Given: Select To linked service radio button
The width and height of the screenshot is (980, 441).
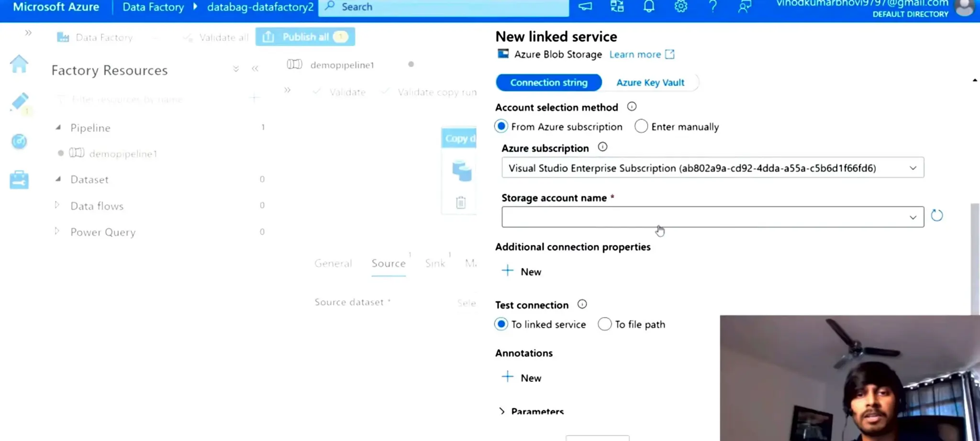Looking at the screenshot, I should pyautogui.click(x=501, y=324).
